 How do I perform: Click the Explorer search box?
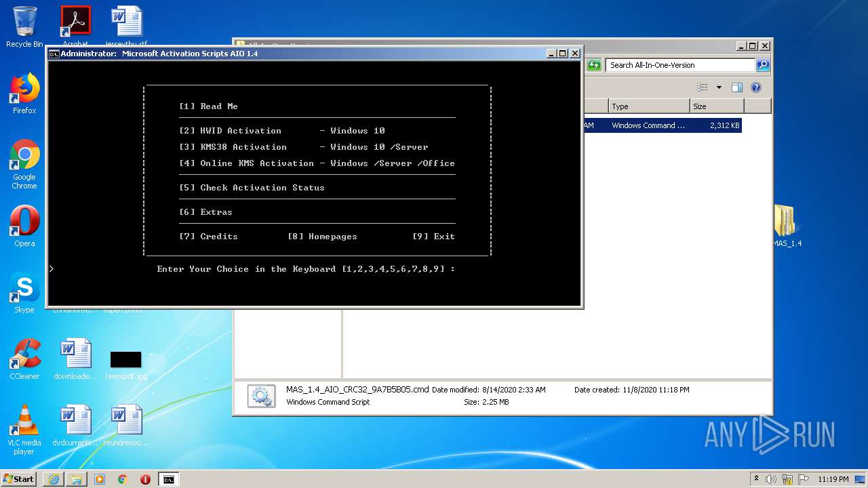tap(680, 65)
